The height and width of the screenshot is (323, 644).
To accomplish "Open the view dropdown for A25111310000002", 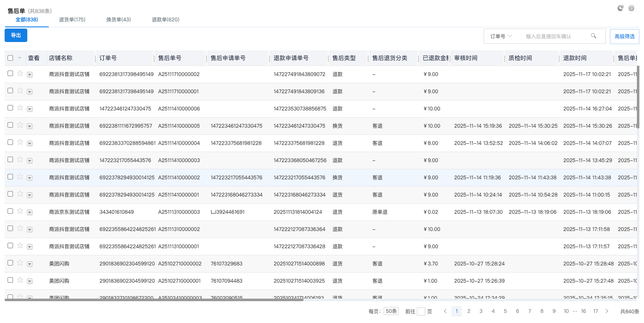I will click(30, 229).
